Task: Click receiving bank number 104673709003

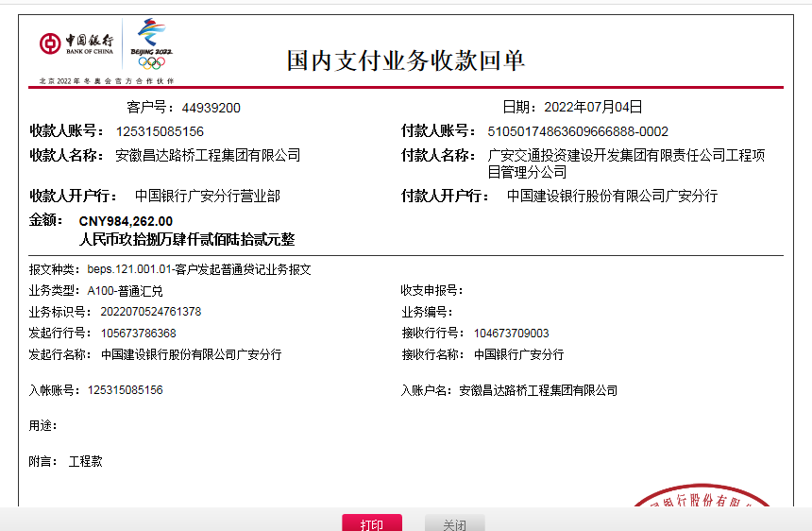Action: 511,334
